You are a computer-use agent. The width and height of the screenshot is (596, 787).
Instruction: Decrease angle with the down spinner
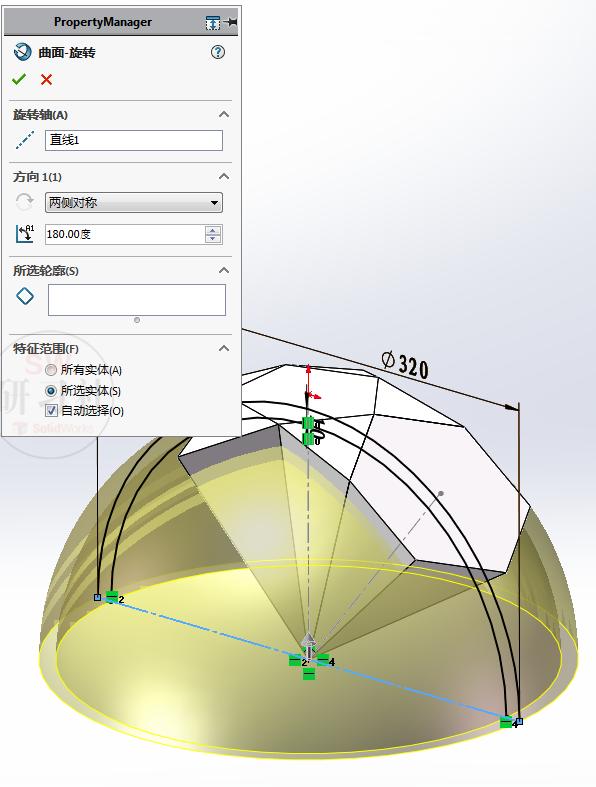[x=213, y=238]
